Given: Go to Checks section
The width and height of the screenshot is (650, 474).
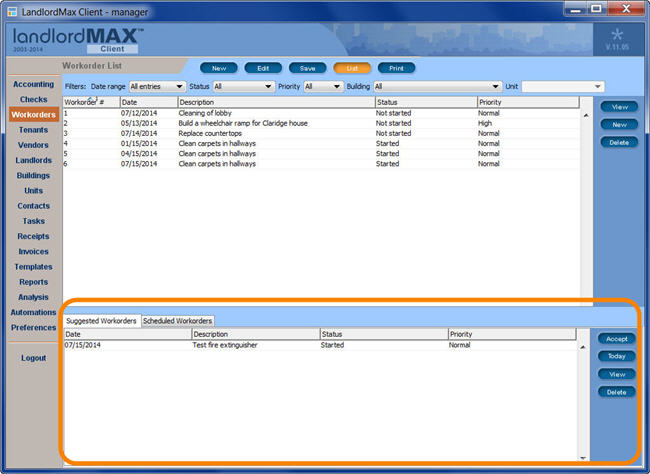Looking at the screenshot, I should (34, 100).
